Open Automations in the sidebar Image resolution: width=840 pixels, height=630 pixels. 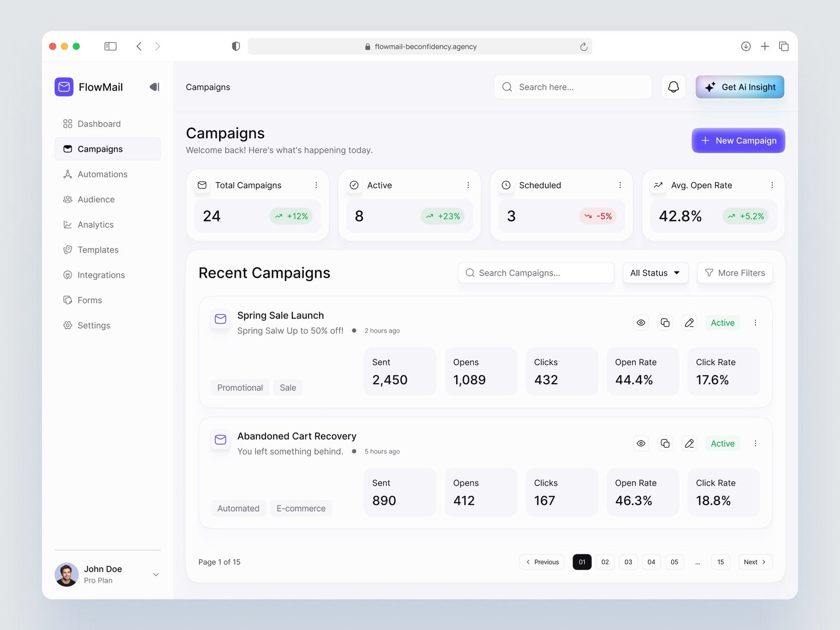108,174
